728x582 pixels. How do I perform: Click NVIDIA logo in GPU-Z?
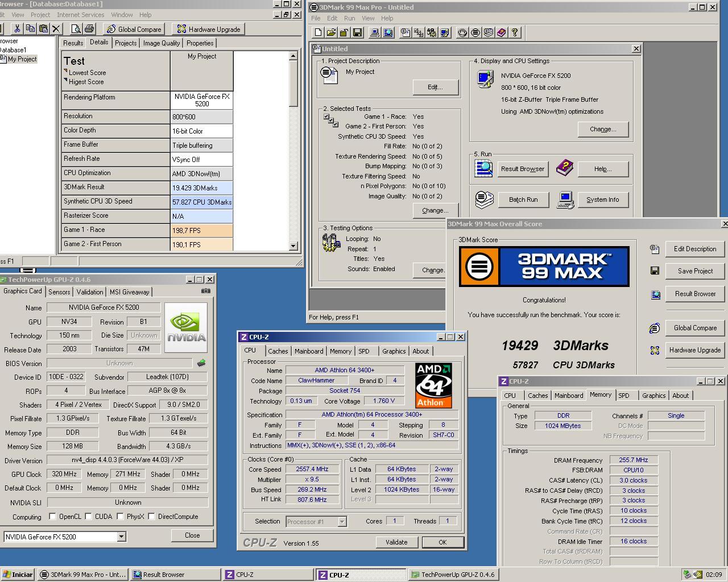click(186, 327)
